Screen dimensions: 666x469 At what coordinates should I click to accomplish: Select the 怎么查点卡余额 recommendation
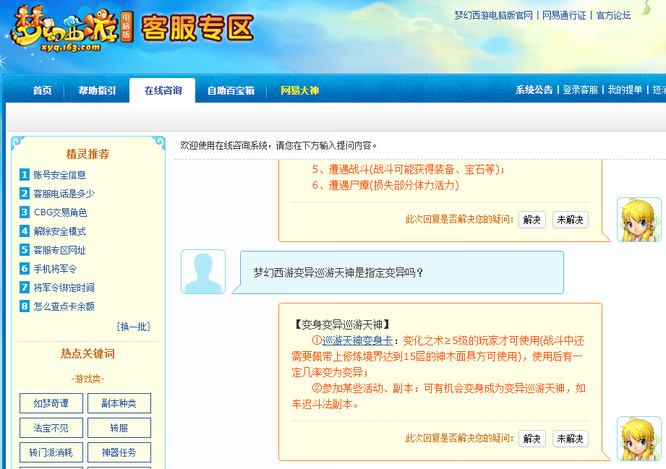click(x=64, y=306)
